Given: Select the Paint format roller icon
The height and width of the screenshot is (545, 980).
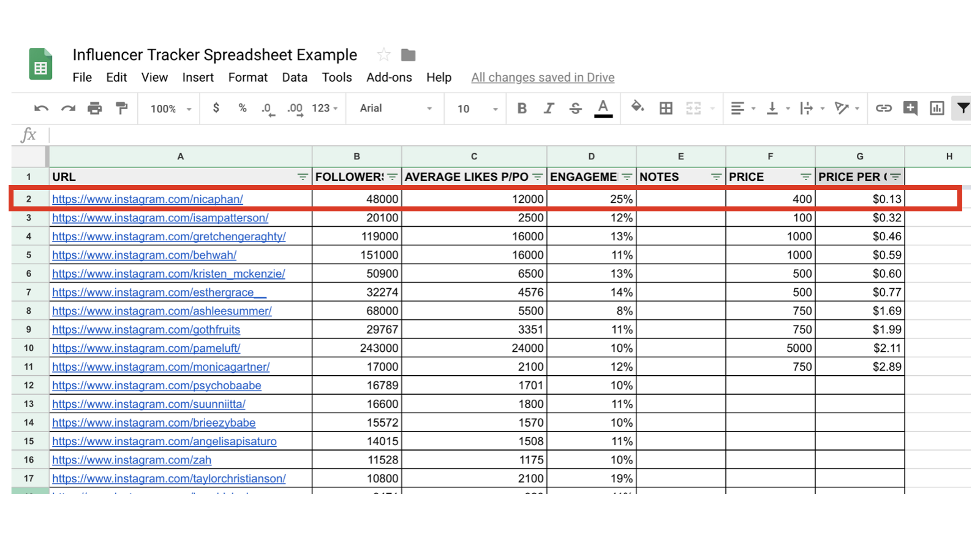Looking at the screenshot, I should 122,109.
